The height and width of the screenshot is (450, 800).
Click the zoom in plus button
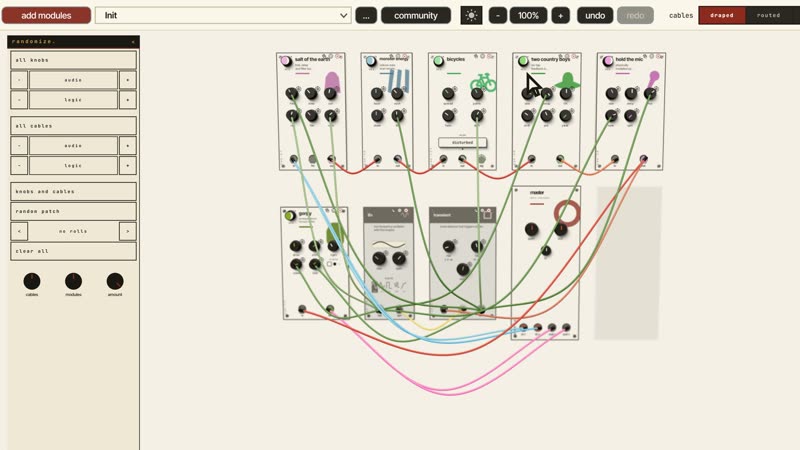point(560,15)
